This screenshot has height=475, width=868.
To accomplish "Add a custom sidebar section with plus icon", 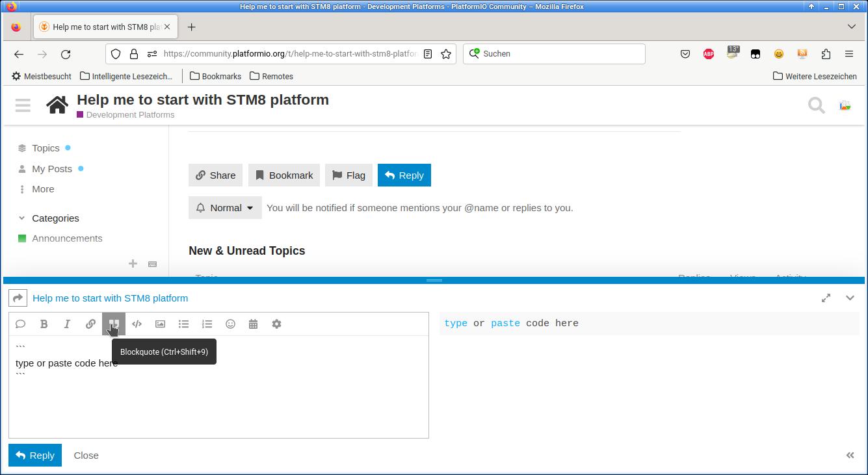I will tap(133, 263).
